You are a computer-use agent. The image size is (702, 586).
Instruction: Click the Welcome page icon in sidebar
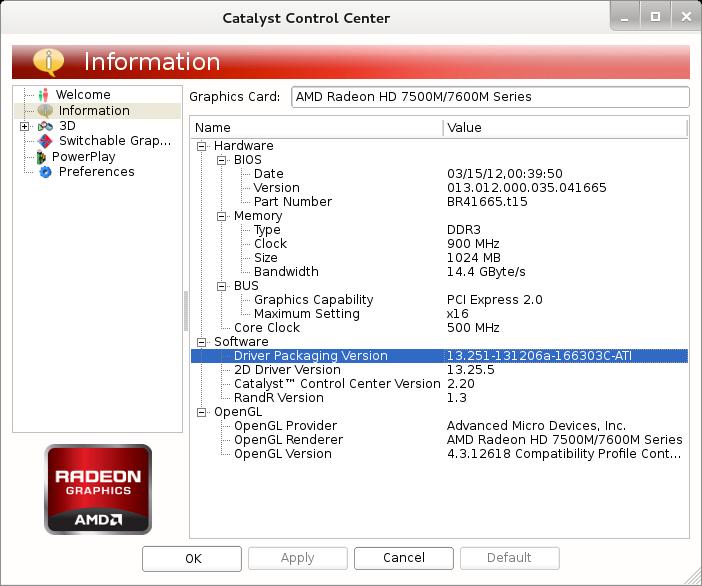point(44,95)
